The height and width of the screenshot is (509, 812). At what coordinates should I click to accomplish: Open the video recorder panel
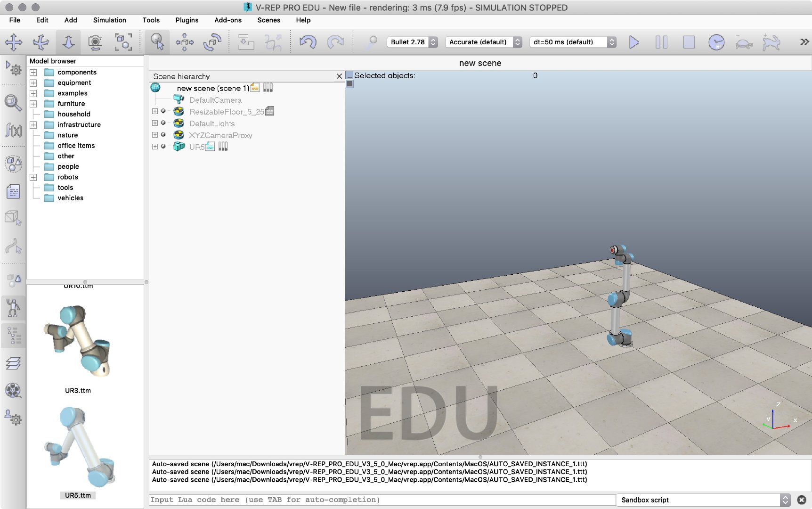pyautogui.click(x=14, y=391)
